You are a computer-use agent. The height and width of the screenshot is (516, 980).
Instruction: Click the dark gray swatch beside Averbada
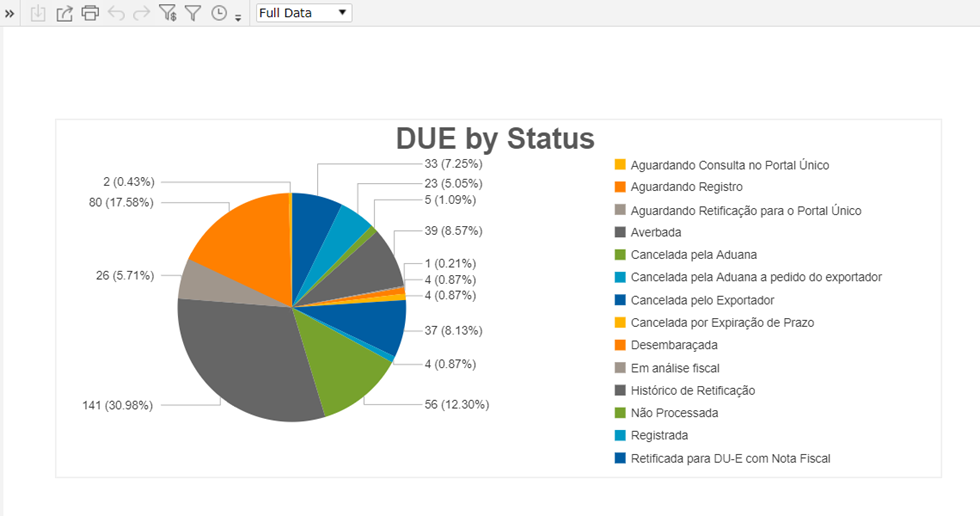click(620, 232)
